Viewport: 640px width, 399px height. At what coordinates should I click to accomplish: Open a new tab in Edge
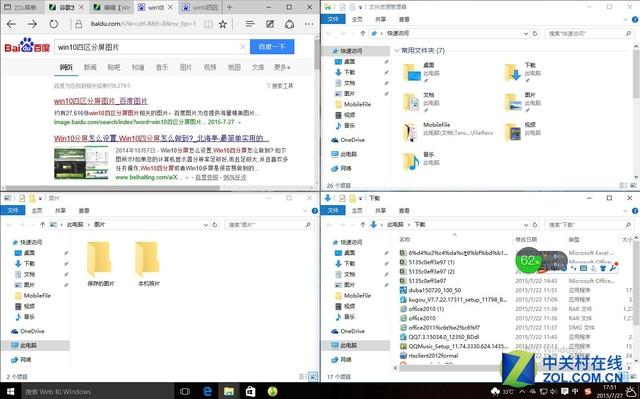pyautogui.click(x=229, y=7)
